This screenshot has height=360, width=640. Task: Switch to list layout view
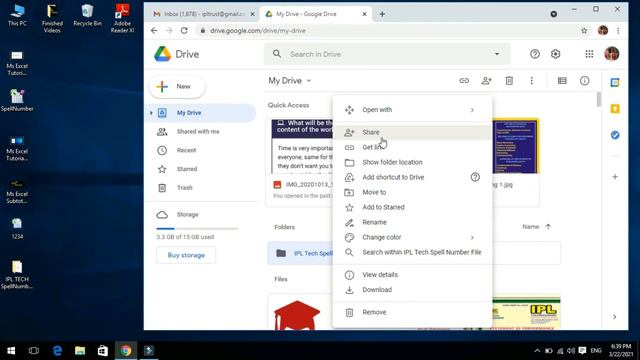click(x=562, y=81)
